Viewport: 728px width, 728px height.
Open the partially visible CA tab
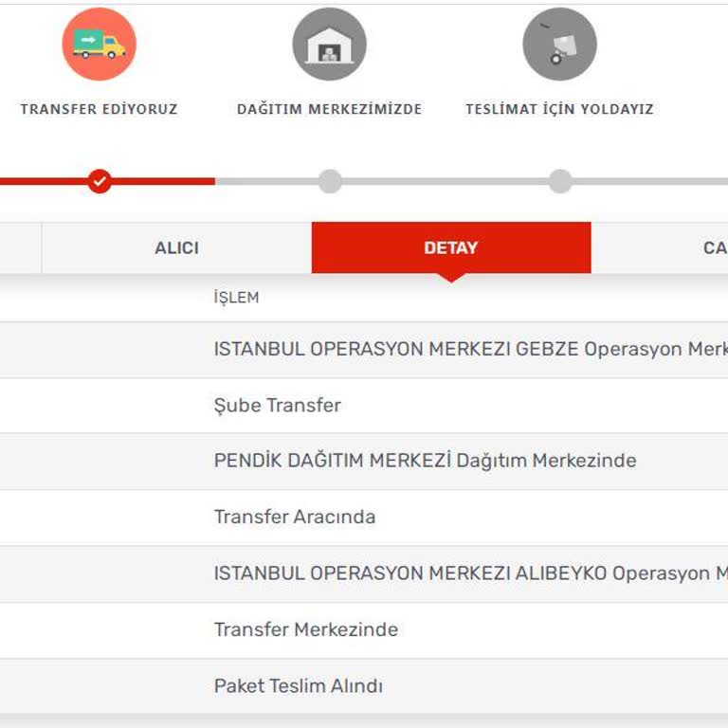pos(660,248)
